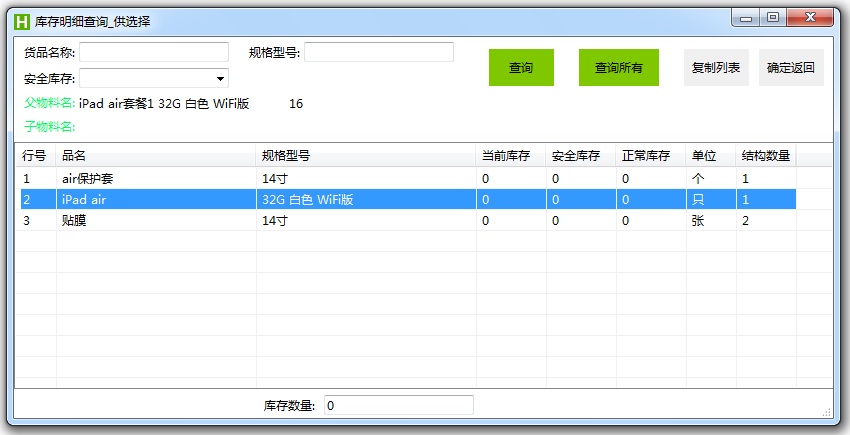Maximize the 库存明细查询 window
This screenshot has width=850, height=435.
[774, 18]
